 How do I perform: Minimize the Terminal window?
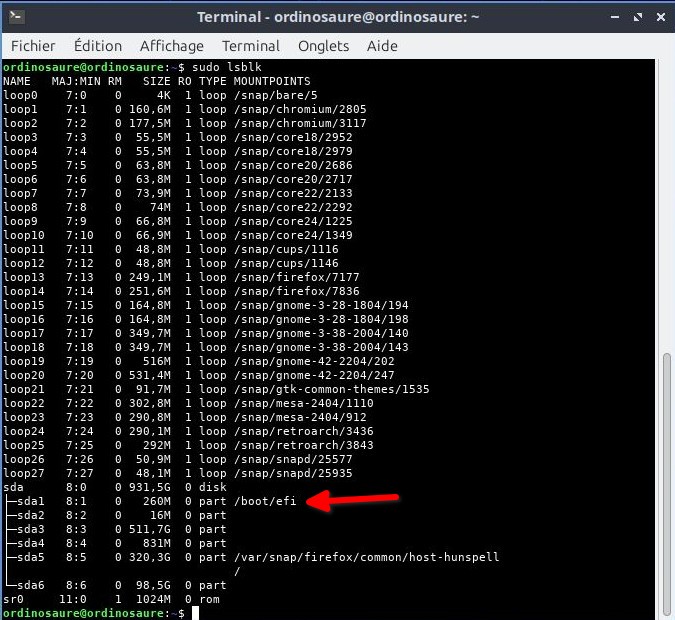point(611,17)
